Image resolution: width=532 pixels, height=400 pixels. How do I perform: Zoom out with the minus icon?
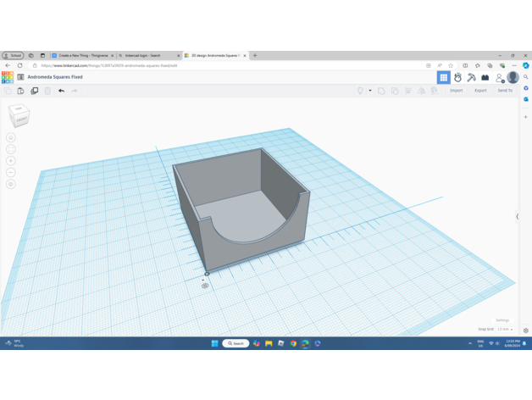click(11, 172)
